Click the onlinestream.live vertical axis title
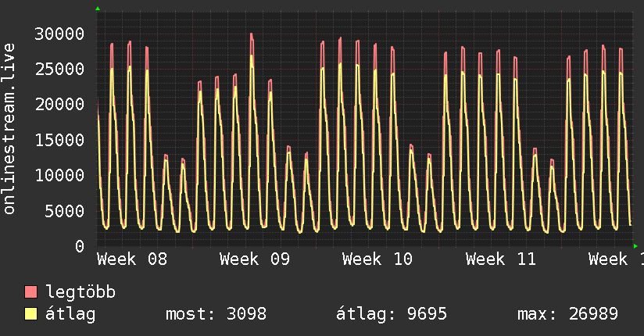644x336 pixels. (x=9, y=129)
